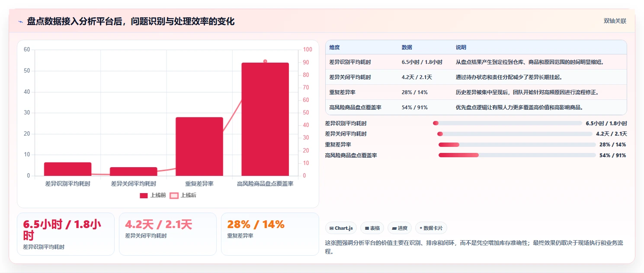Click table cell 差异识别平均耗时
644x273 pixels.
coord(350,62)
